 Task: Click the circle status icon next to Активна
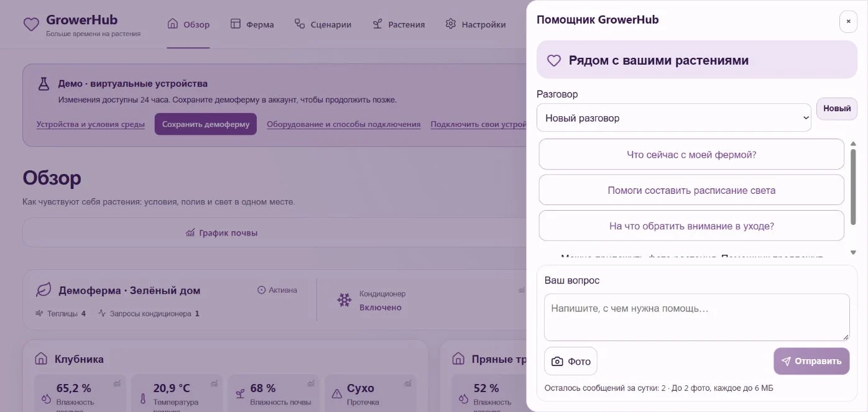click(262, 290)
